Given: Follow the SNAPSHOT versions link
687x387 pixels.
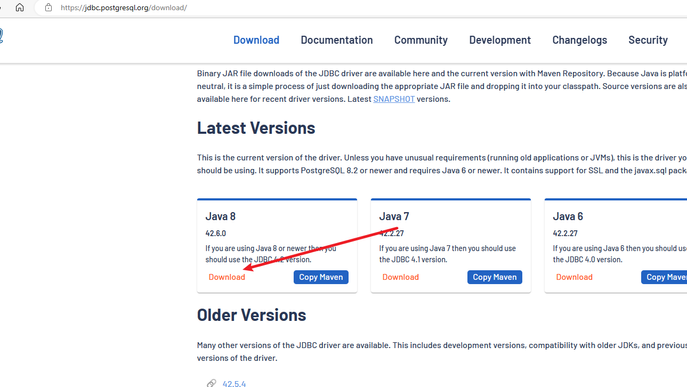Looking at the screenshot, I should point(394,99).
